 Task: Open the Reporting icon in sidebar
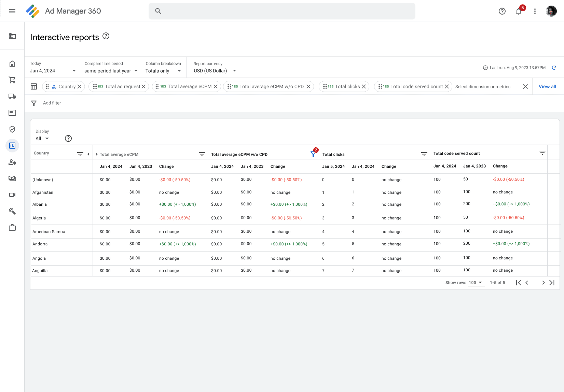click(x=12, y=146)
